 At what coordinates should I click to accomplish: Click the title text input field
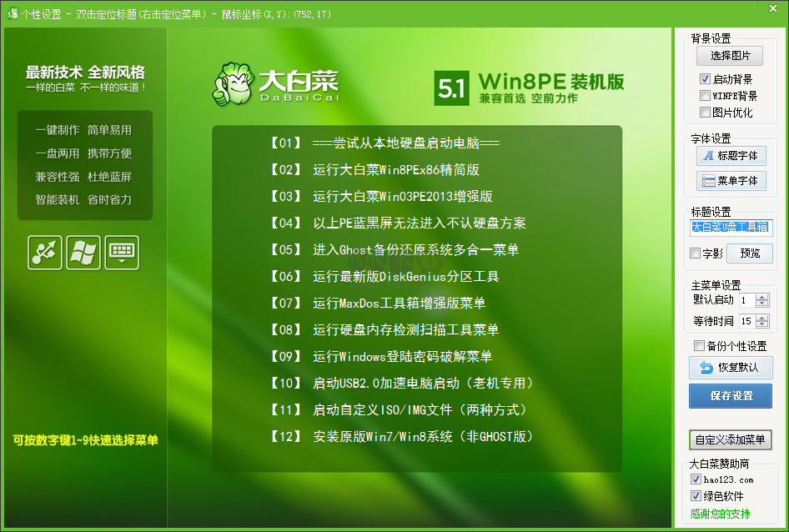click(731, 228)
